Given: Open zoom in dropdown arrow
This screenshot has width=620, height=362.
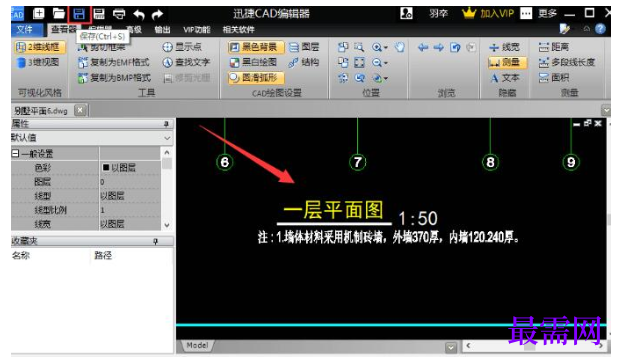Looking at the screenshot, I should (386, 48).
